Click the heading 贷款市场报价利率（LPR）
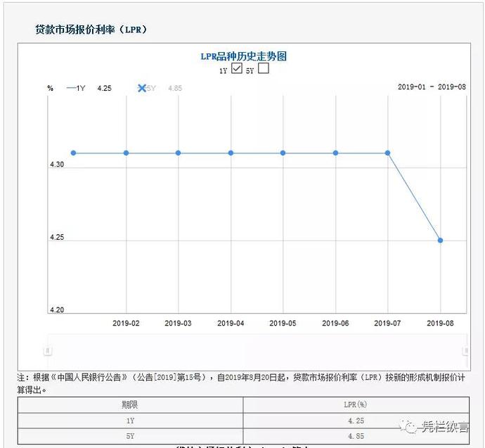Screen dimensions: 485x448 click(91, 30)
